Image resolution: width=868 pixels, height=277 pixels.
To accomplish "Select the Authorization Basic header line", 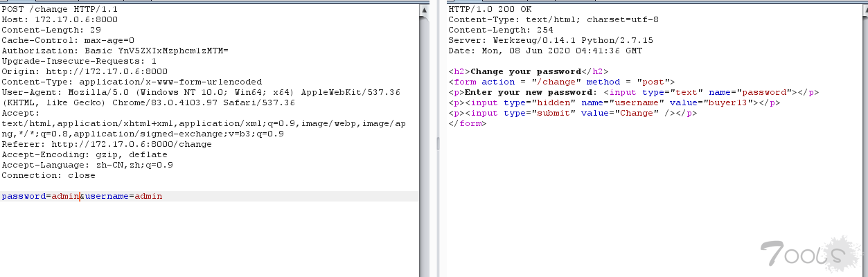I will [x=115, y=50].
